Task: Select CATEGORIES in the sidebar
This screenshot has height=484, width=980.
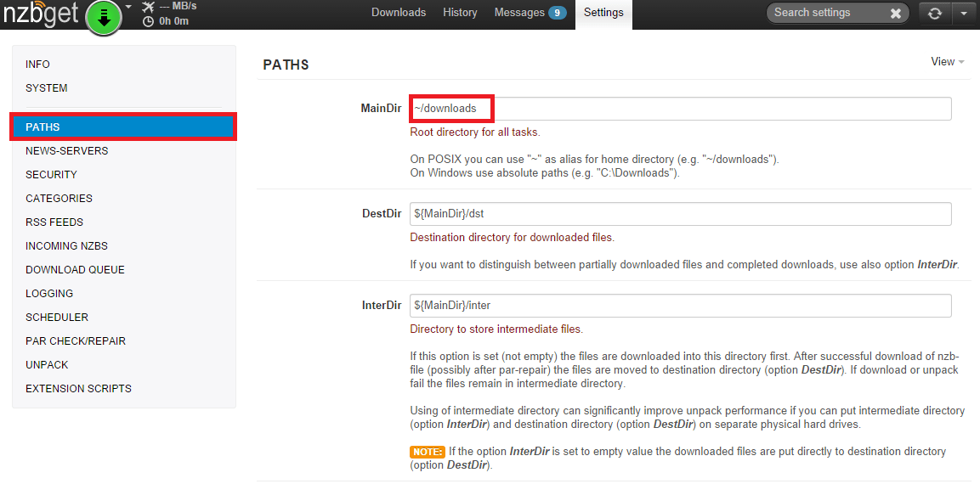Action: click(x=59, y=199)
